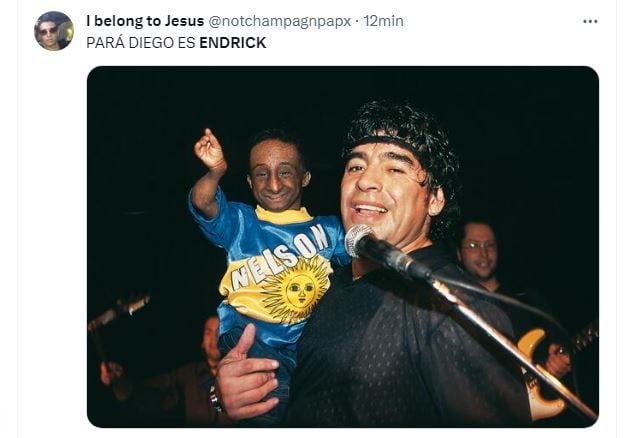Select the bold ENDRICK word
634x438 pixels.
[x=233, y=43]
